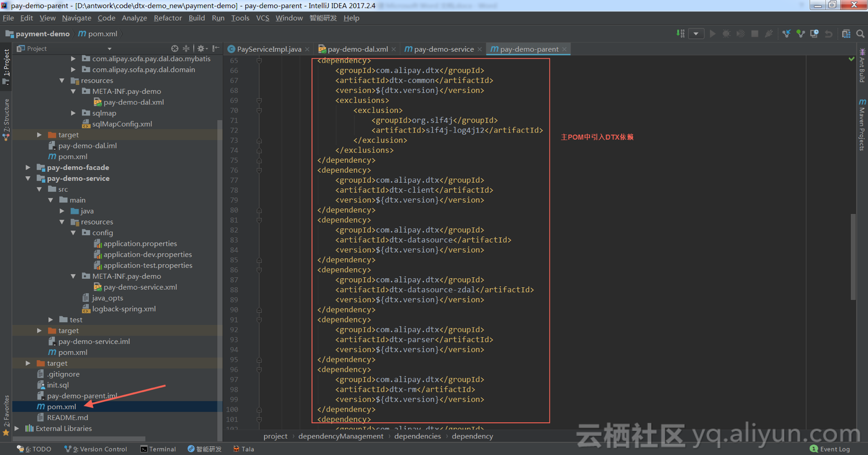Open the Navigate menu
Viewport: 868px width, 455px height.
[76, 18]
